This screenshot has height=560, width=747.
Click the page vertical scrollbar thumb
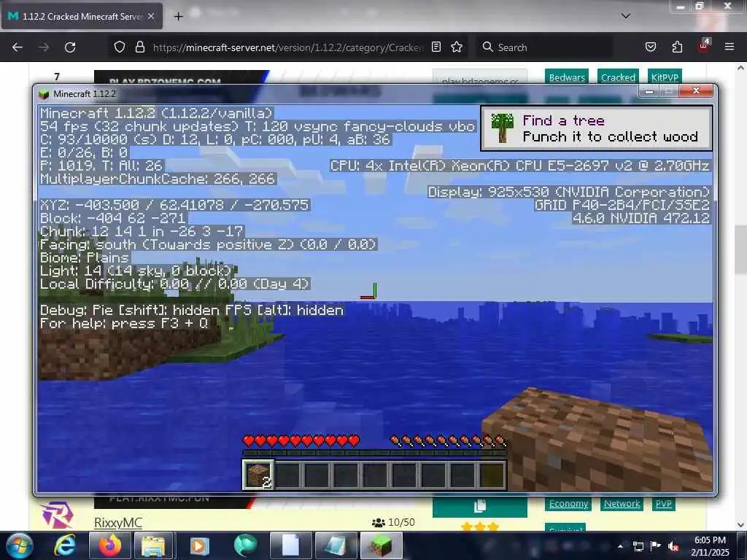pos(740,249)
